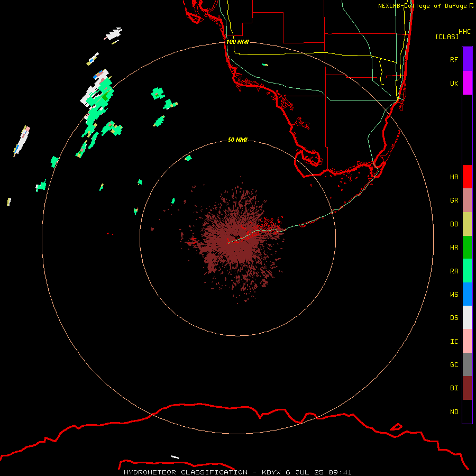This screenshot has height=476, width=476.
Task: Click the "HA" legend label
Action: (x=454, y=177)
